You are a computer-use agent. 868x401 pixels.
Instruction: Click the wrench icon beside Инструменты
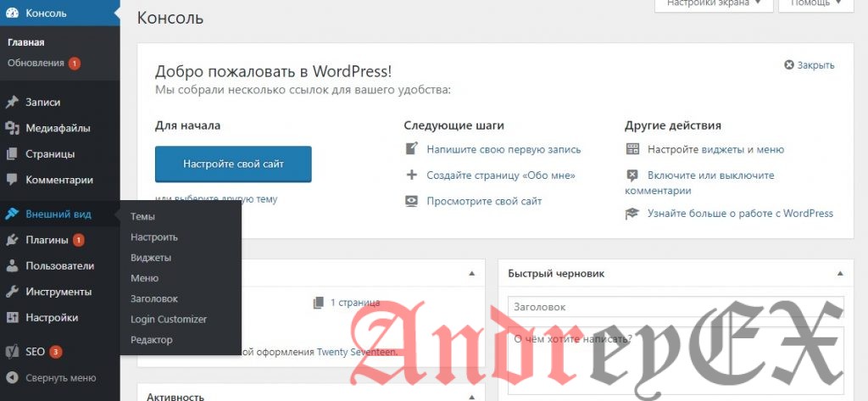pos(12,292)
